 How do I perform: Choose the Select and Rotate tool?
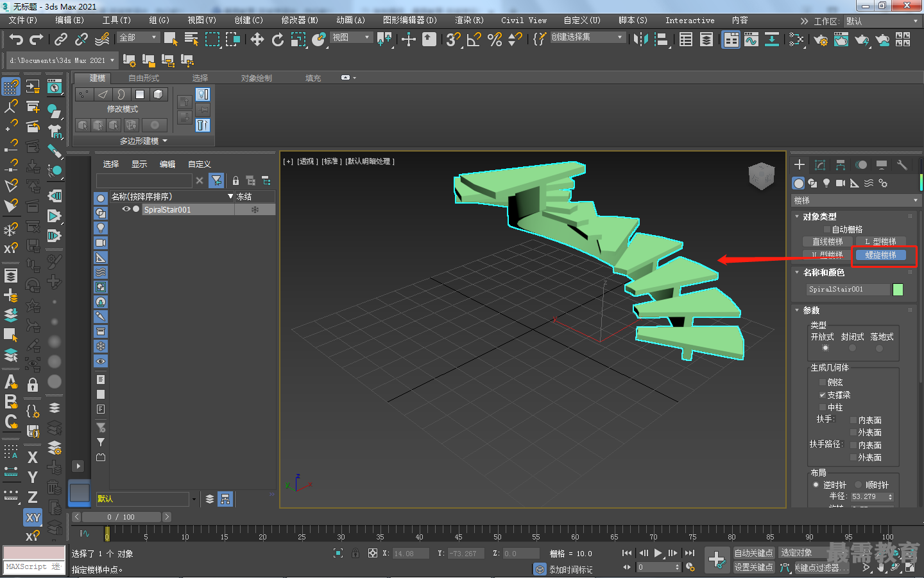[x=277, y=39]
